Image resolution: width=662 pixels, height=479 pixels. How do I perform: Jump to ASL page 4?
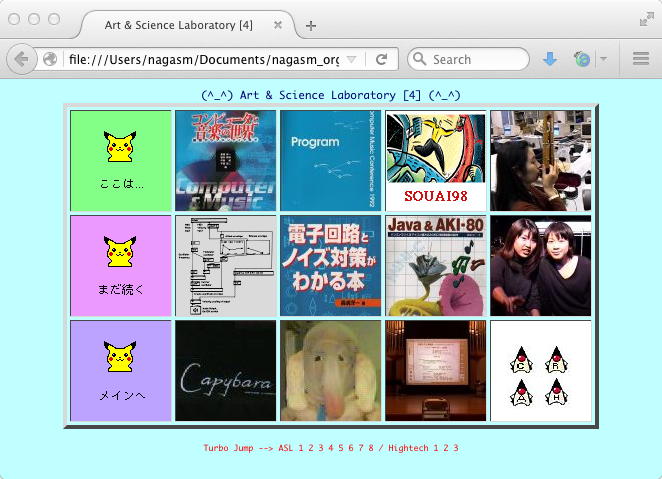point(331,448)
